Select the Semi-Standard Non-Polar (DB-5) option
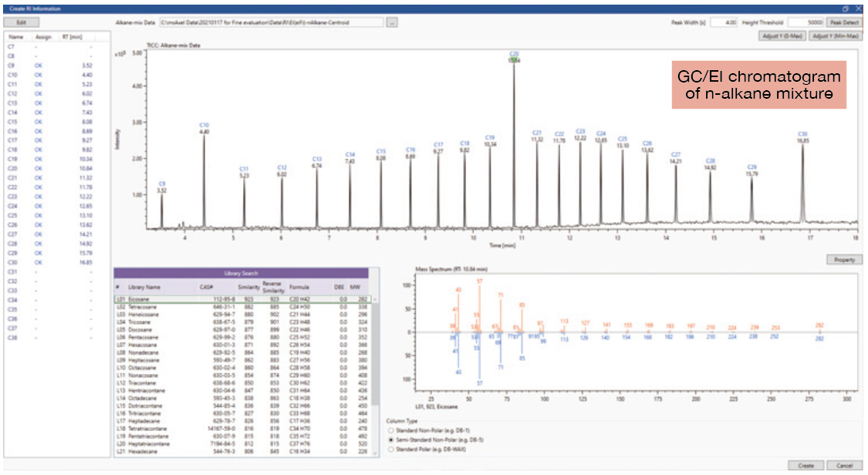This screenshot has height=475, width=868. 391,440
